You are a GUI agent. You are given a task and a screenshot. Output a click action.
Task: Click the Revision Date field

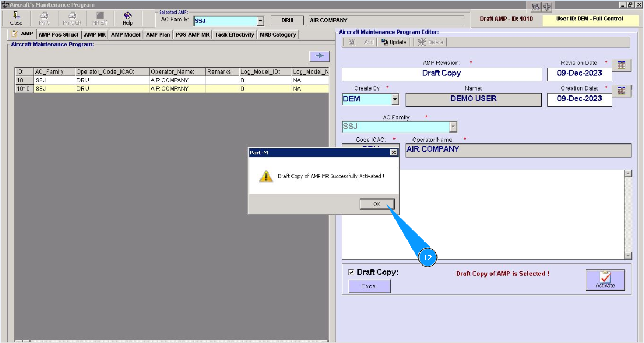point(579,74)
